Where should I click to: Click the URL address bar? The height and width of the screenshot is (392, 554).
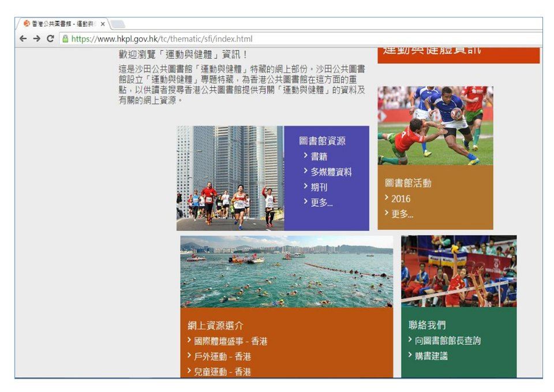tap(289, 39)
